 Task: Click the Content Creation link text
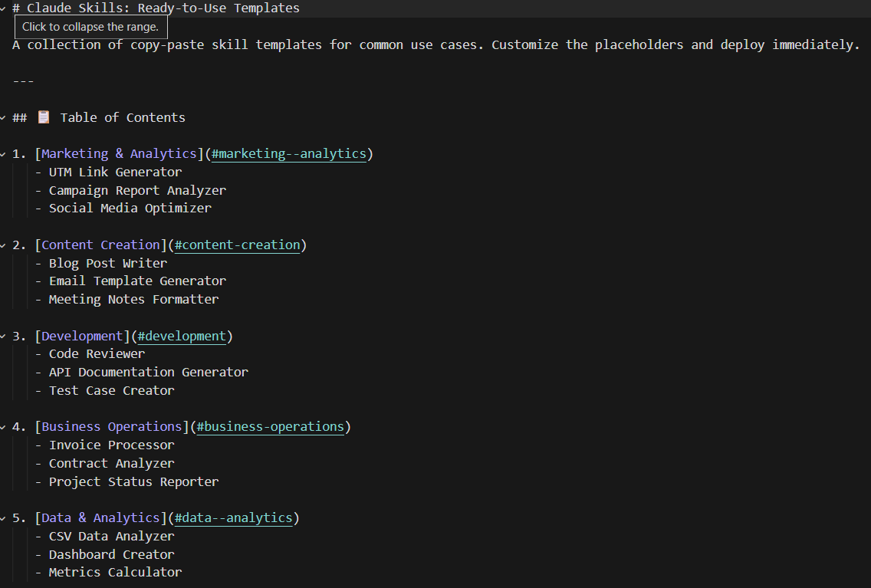click(100, 245)
